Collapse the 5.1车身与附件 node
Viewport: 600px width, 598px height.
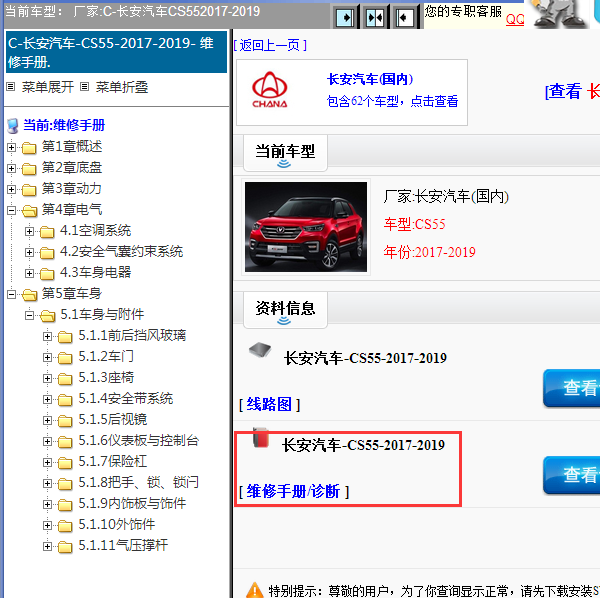pos(29,315)
